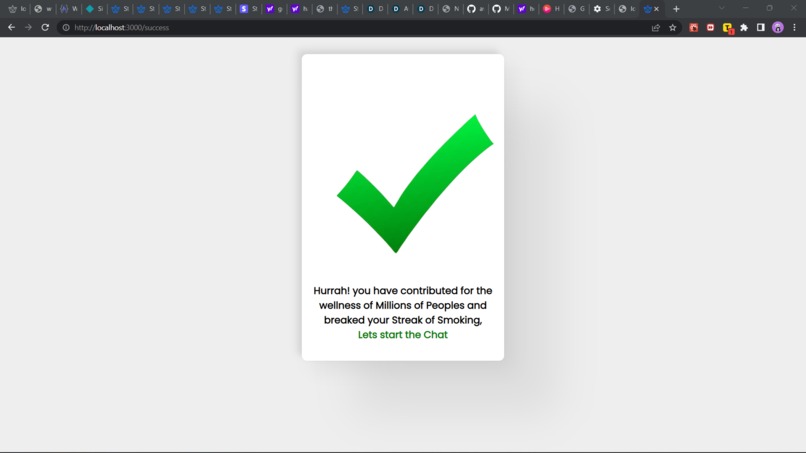Open the yellow T extension with badge
806x453 pixels.
(x=727, y=28)
